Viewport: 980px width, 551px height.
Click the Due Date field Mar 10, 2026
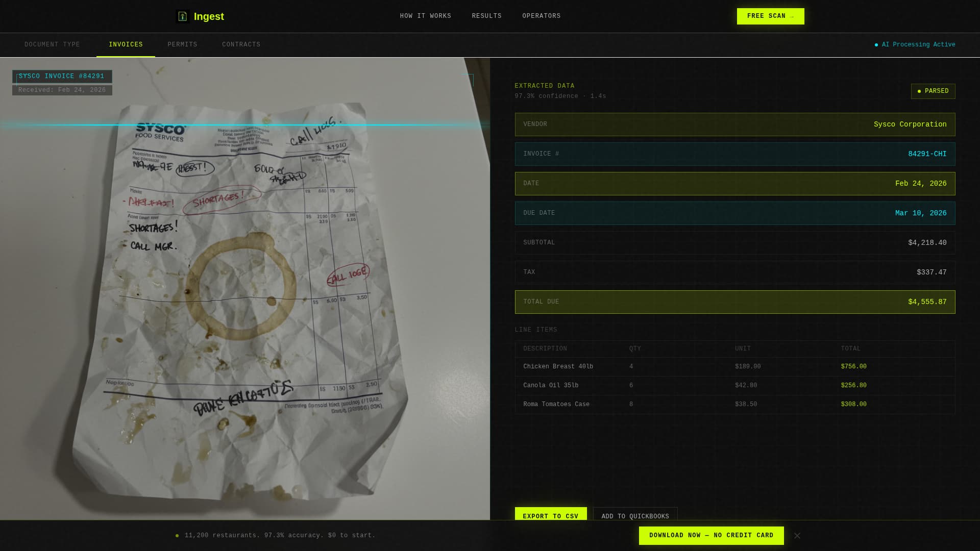[735, 213]
